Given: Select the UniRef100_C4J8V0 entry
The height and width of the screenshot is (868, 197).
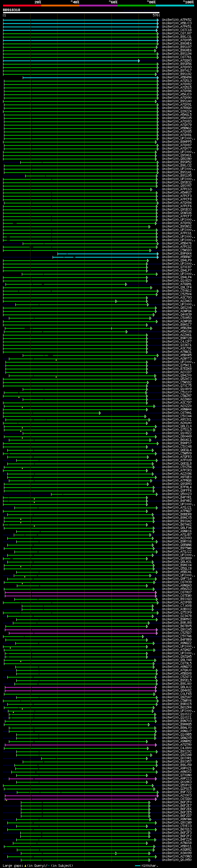Looking at the screenshot, I should (x=176, y=748).
